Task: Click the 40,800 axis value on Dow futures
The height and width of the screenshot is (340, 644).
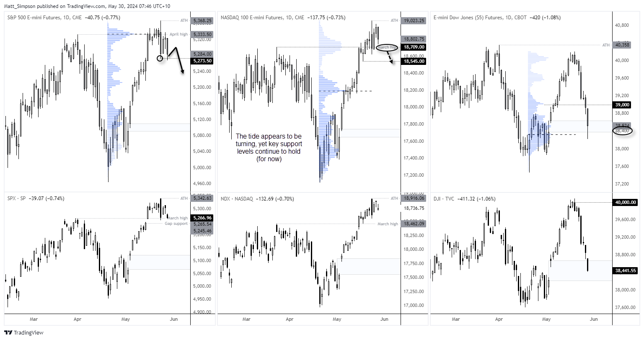Action: (622, 25)
